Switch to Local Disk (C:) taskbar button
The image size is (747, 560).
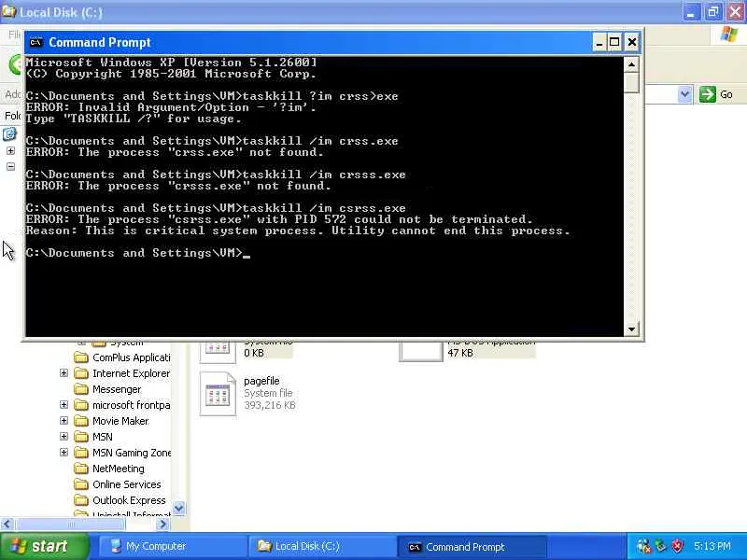321,547
